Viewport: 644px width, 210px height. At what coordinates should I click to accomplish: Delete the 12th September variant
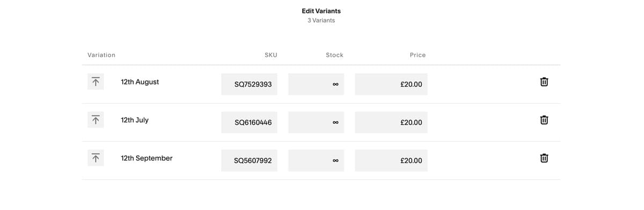[544, 158]
